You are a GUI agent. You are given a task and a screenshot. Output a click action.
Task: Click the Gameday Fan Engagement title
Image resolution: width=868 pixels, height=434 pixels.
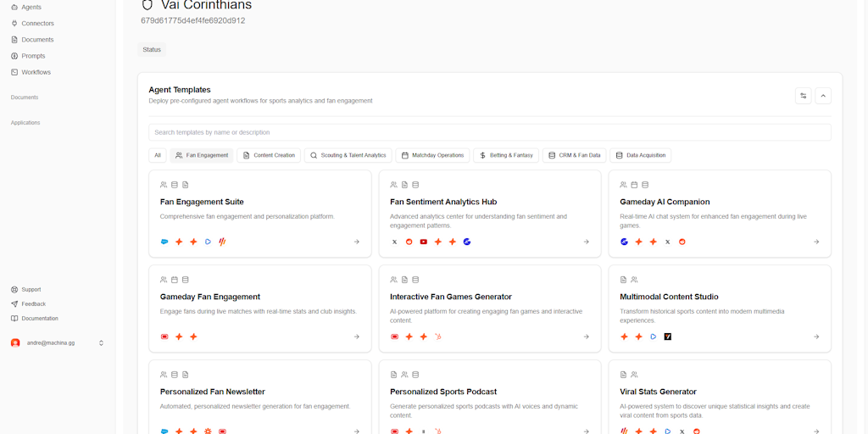210,297
